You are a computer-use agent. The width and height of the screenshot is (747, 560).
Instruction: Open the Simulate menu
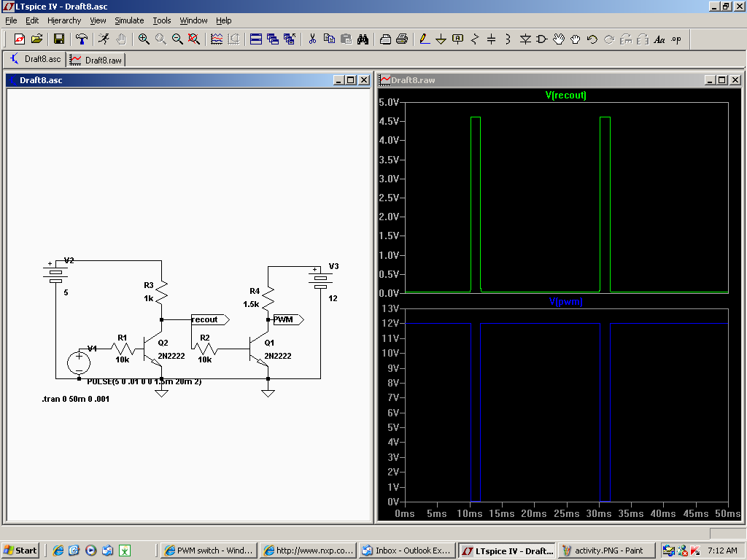click(129, 20)
